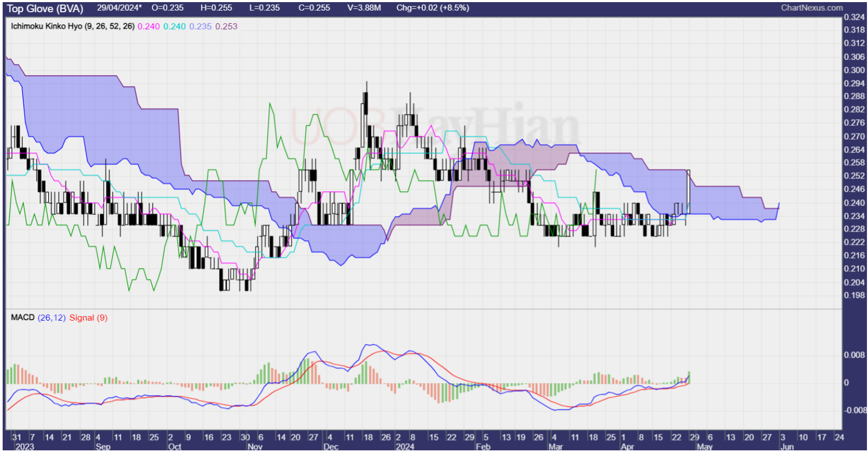
Task: Click the tall white candlestick on 29 April
Action: pyautogui.click(x=689, y=192)
